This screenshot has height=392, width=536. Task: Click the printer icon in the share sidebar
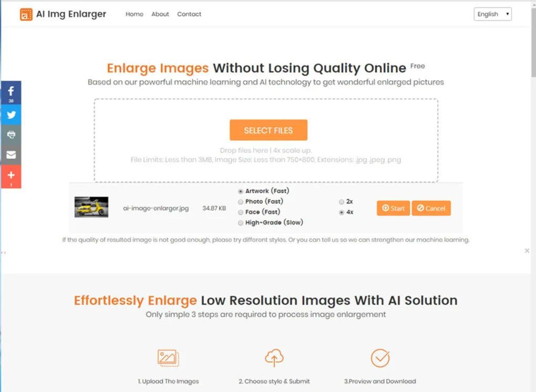11,135
